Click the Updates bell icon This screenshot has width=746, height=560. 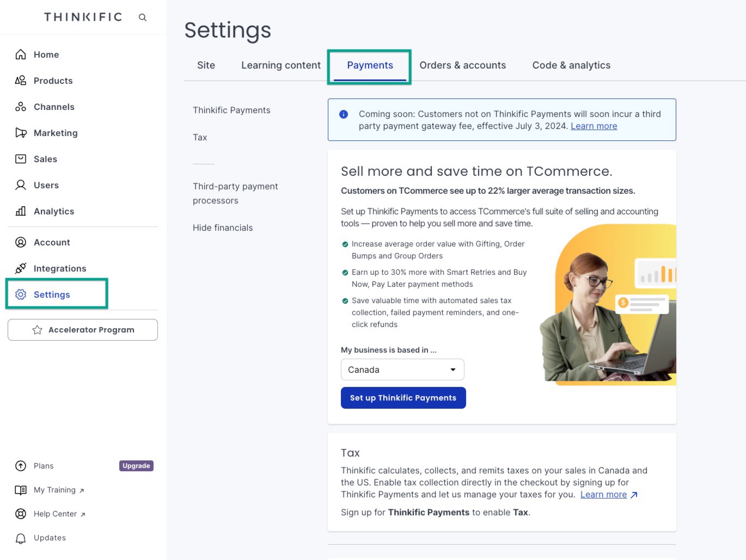click(x=21, y=538)
